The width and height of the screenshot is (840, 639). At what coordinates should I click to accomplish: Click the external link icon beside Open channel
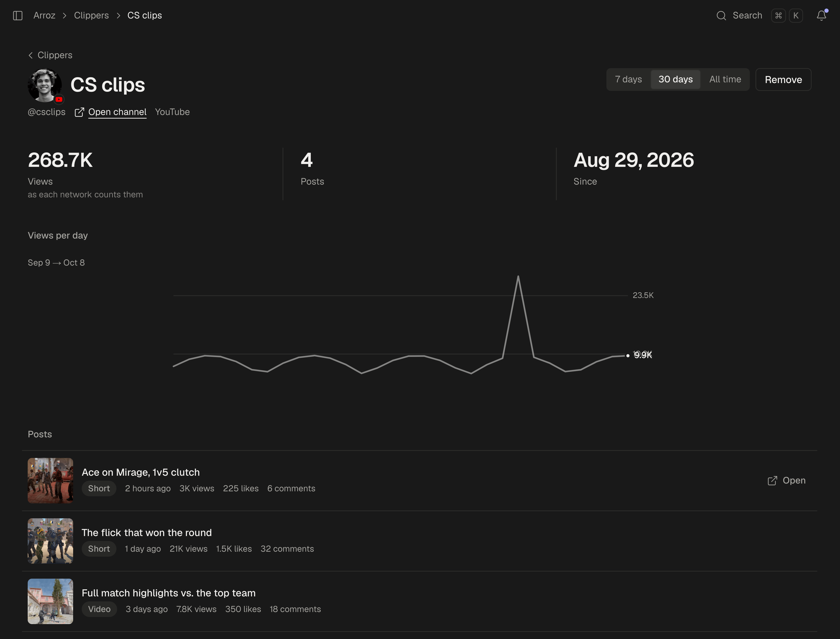tap(79, 112)
